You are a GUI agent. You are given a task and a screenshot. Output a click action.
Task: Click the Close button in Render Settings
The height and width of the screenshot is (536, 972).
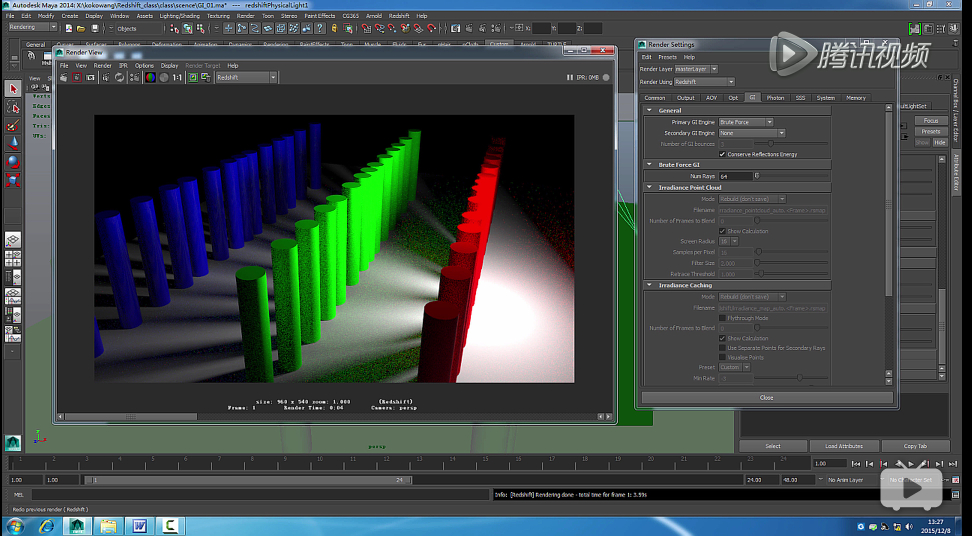(x=766, y=397)
